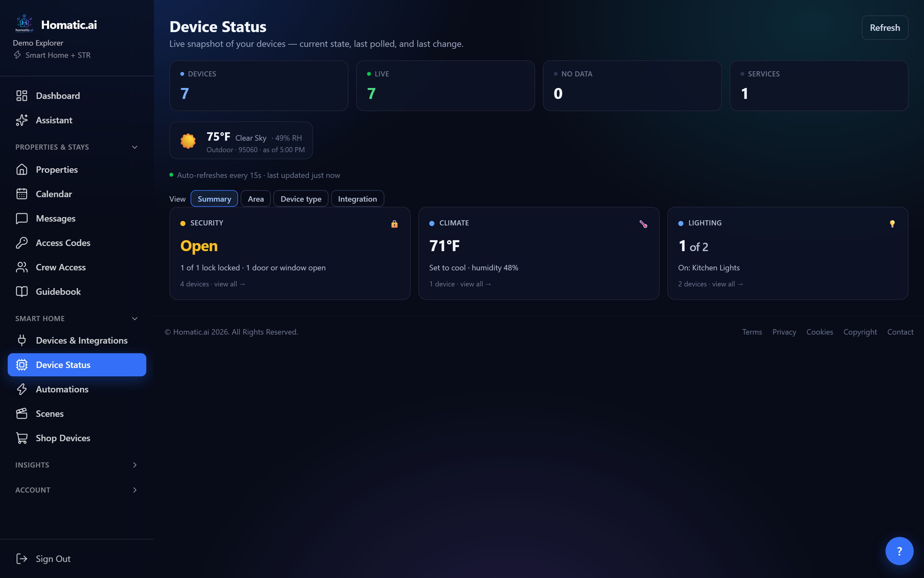Click the Guidebook open-book icon
Viewport: 924px width, 578px height.
(x=22, y=292)
